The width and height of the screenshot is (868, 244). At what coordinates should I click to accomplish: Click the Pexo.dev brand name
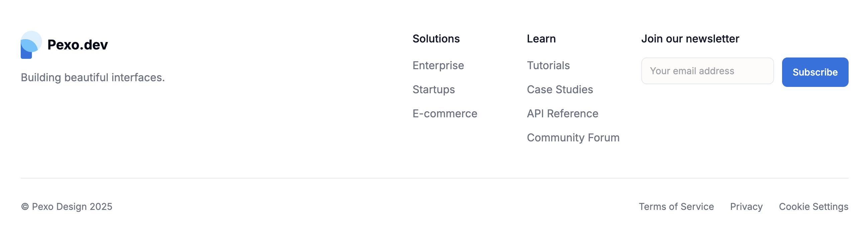tap(78, 45)
